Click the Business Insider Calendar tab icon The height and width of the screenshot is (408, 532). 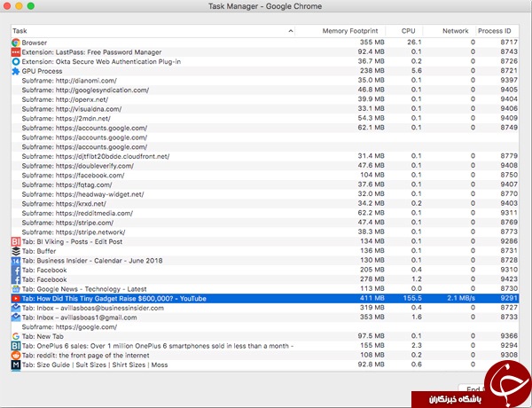click(16, 261)
